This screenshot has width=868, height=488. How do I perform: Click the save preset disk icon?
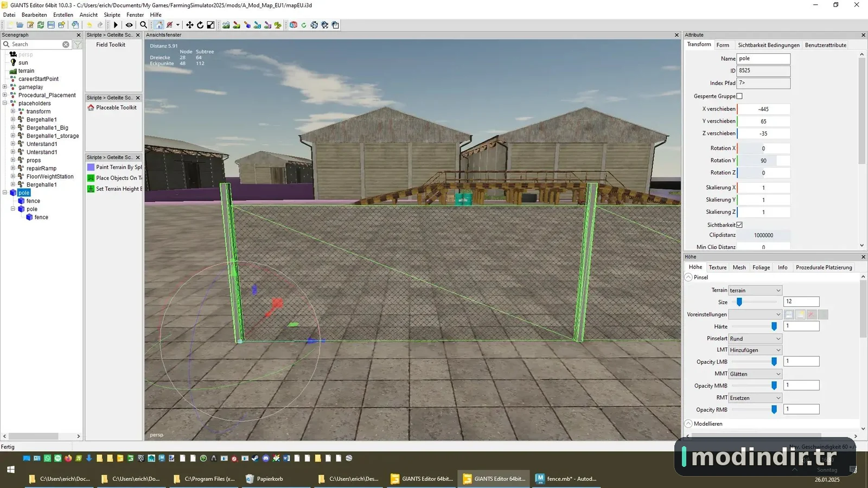click(789, 314)
